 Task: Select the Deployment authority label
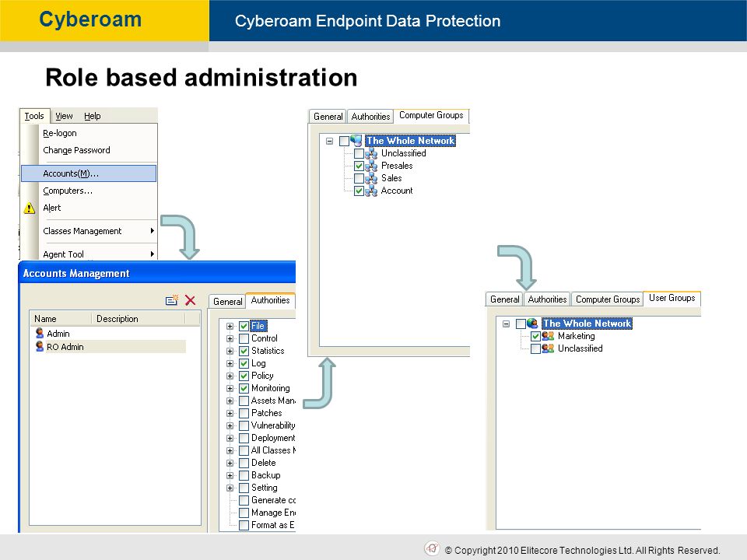(273, 438)
